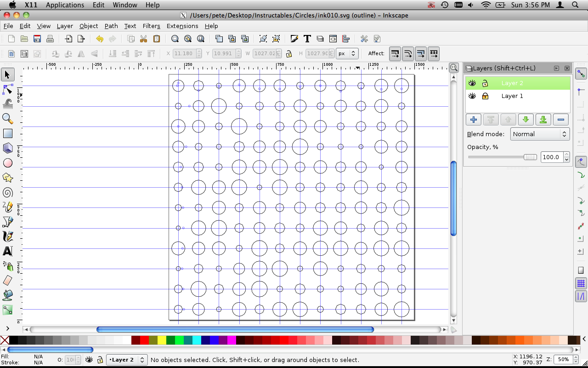Select the Gradient tool
The width and height of the screenshot is (588, 368).
(x=7, y=310)
